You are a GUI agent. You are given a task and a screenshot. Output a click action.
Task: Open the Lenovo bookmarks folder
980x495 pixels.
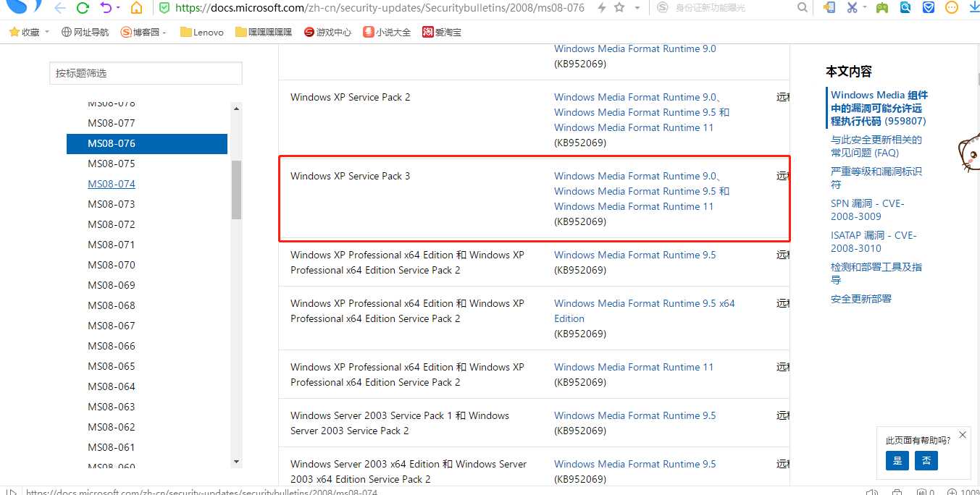pos(202,33)
